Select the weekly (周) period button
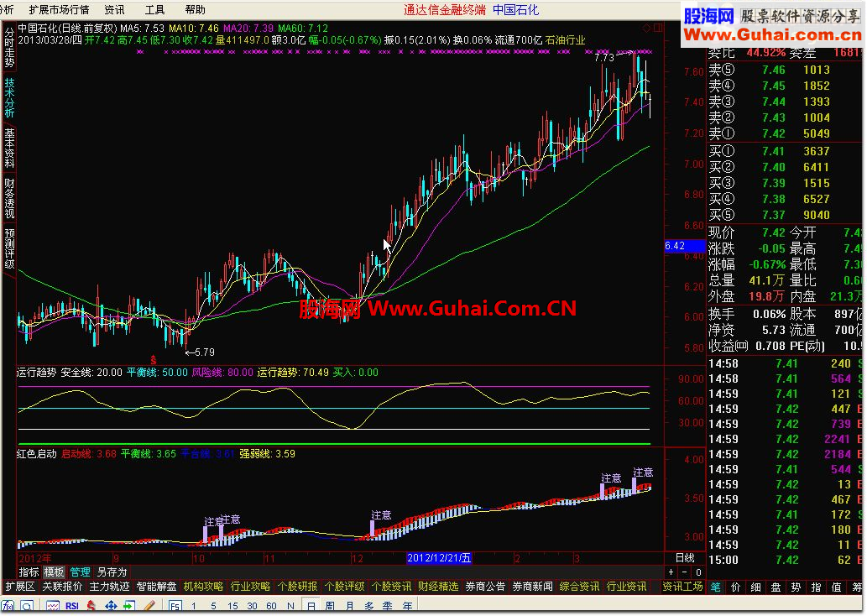This screenshot has height=616, width=867. coord(330,606)
